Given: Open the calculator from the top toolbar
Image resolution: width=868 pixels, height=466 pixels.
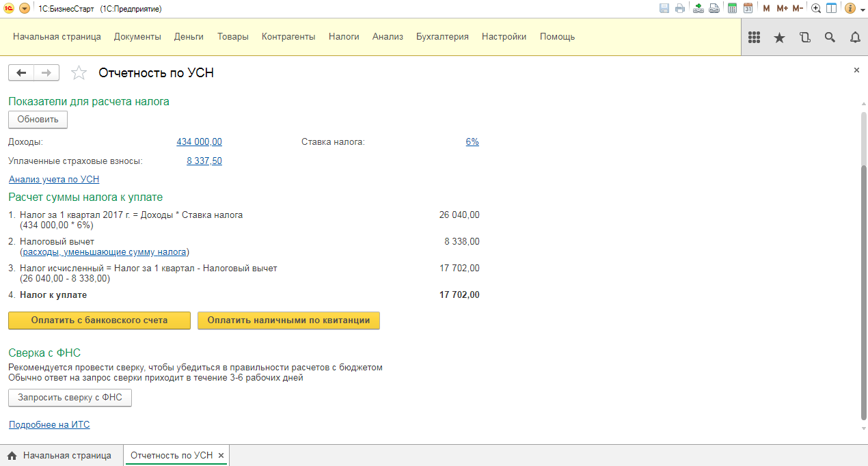Looking at the screenshot, I should pyautogui.click(x=732, y=8).
